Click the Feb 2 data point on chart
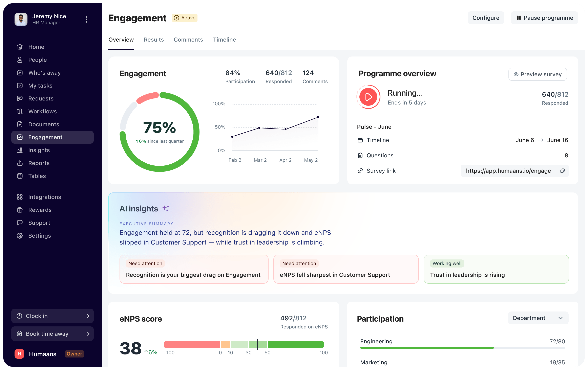 pyautogui.click(x=232, y=137)
